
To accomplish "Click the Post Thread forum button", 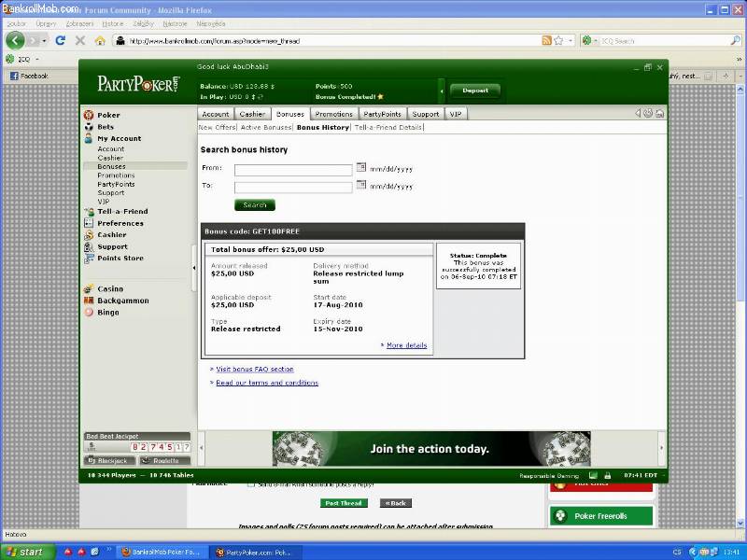I will pos(344,503).
